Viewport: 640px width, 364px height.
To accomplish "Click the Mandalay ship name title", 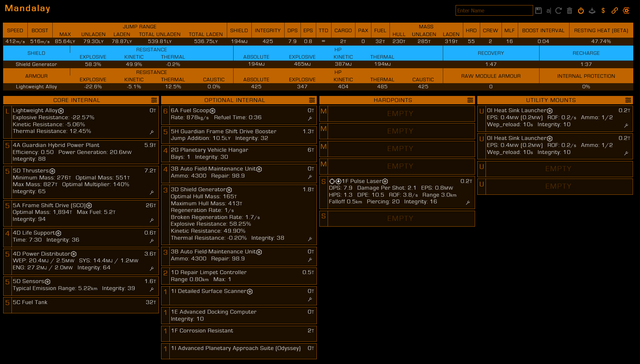I will click(x=27, y=8).
